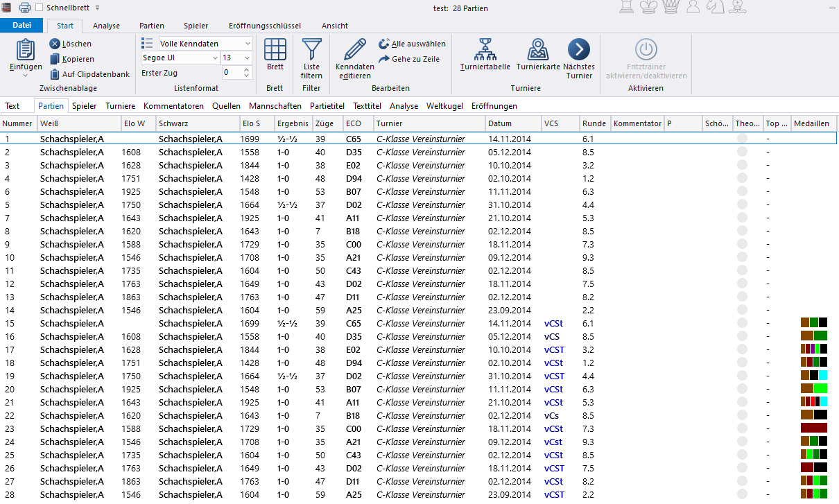The width and height of the screenshot is (839, 504).
Task: Click medal color bar of game 23
Action: (x=813, y=428)
